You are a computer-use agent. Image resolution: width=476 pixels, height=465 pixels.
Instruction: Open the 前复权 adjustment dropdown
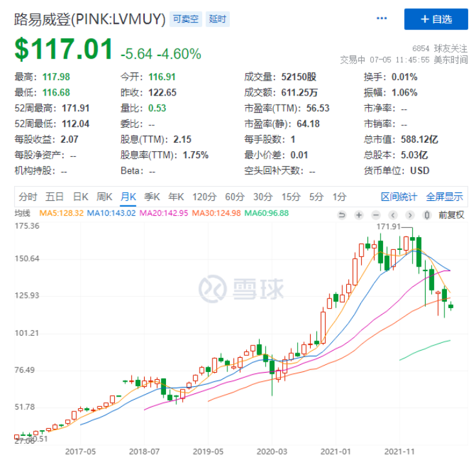point(451,215)
